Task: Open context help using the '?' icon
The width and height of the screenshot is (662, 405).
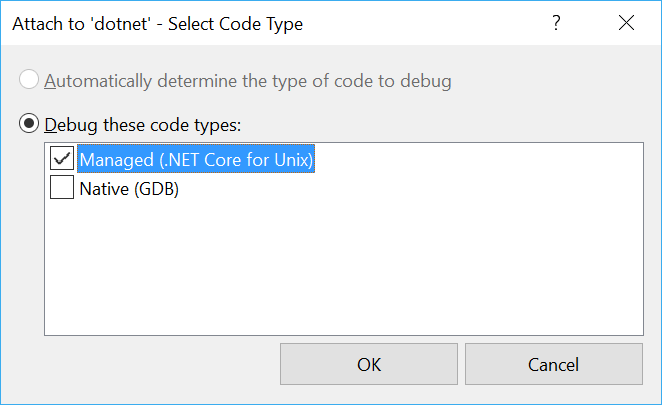Action: pos(557,24)
